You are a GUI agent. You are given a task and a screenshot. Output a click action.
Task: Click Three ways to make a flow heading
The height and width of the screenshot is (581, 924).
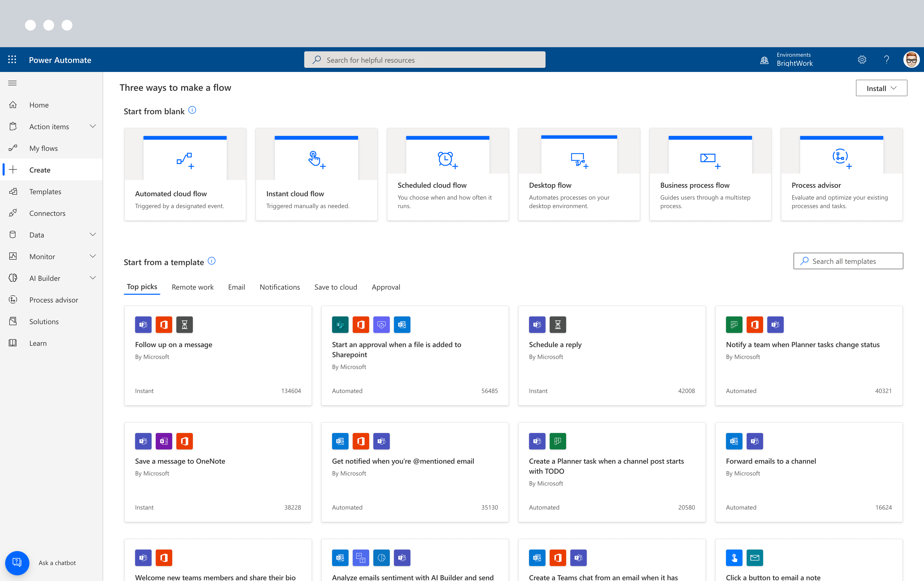pyautogui.click(x=175, y=87)
